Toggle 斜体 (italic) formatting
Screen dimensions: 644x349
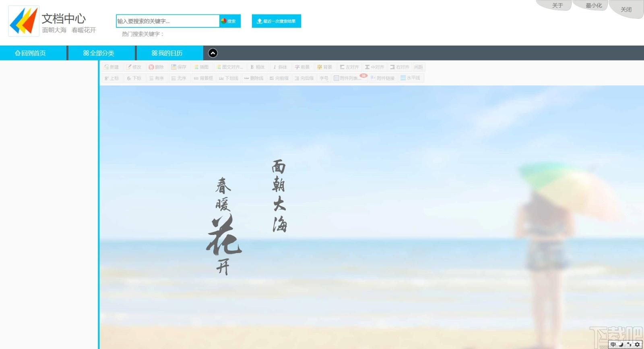280,67
